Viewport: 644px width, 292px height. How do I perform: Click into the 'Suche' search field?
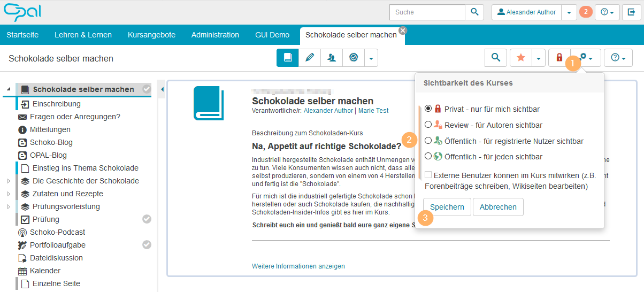tap(427, 12)
